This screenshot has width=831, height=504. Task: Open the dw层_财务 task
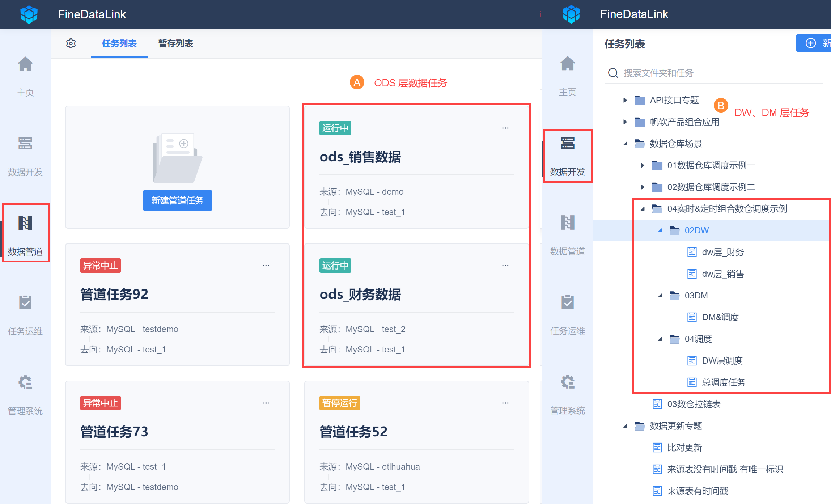pyautogui.click(x=722, y=252)
